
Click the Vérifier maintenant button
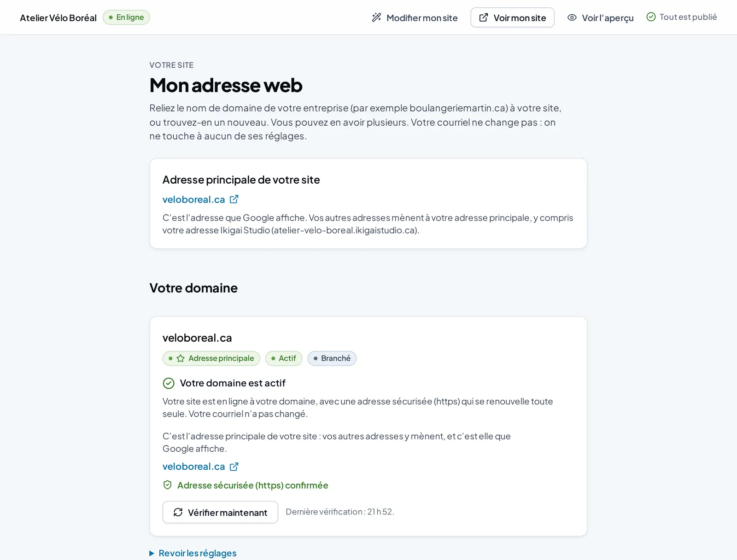(x=220, y=512)
